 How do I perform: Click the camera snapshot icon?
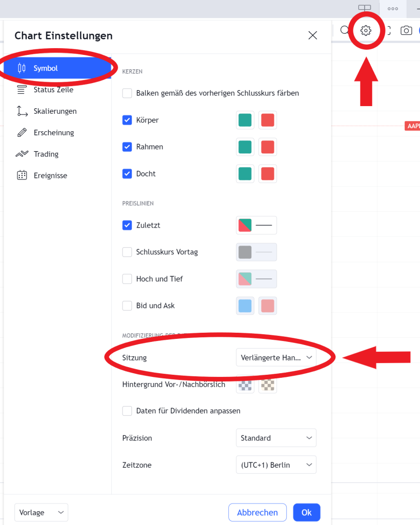(406, 31)
